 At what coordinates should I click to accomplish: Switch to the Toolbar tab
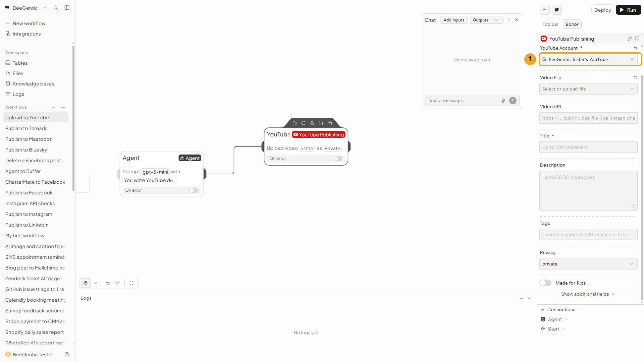click(x=550, y=24)
